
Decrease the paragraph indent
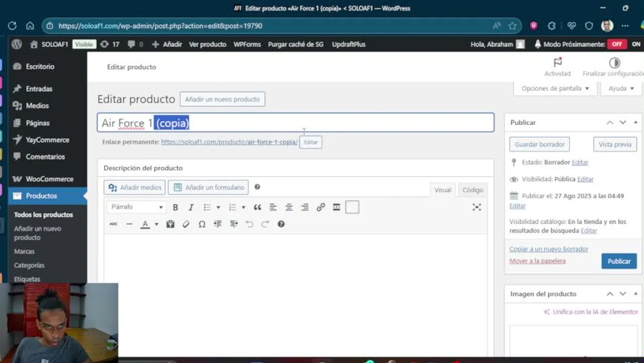[x=218, y=224]
